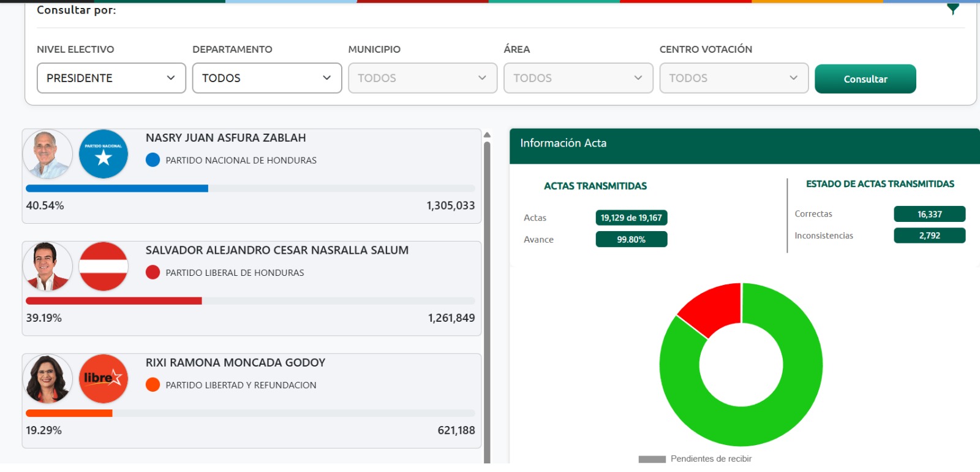Image resolution: width=980 pixels, height=472 pixels.
Task: Open the Área dropdown
Action: [578, 78]
